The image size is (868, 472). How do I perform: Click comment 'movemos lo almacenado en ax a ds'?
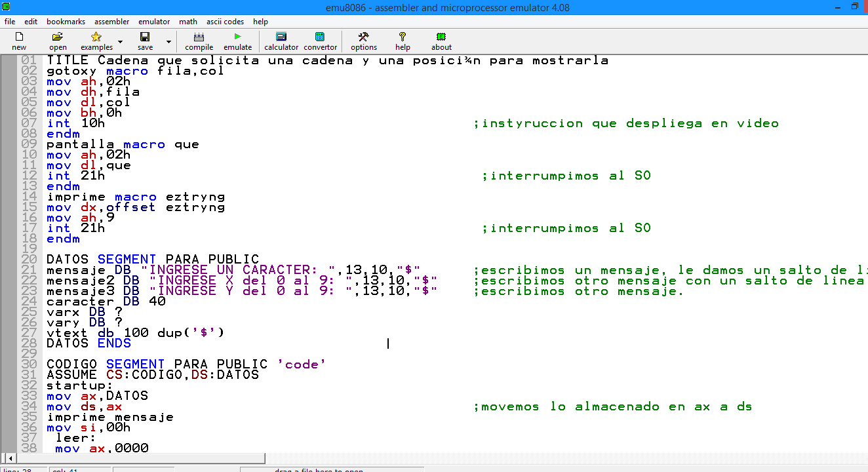pos(613,406)
